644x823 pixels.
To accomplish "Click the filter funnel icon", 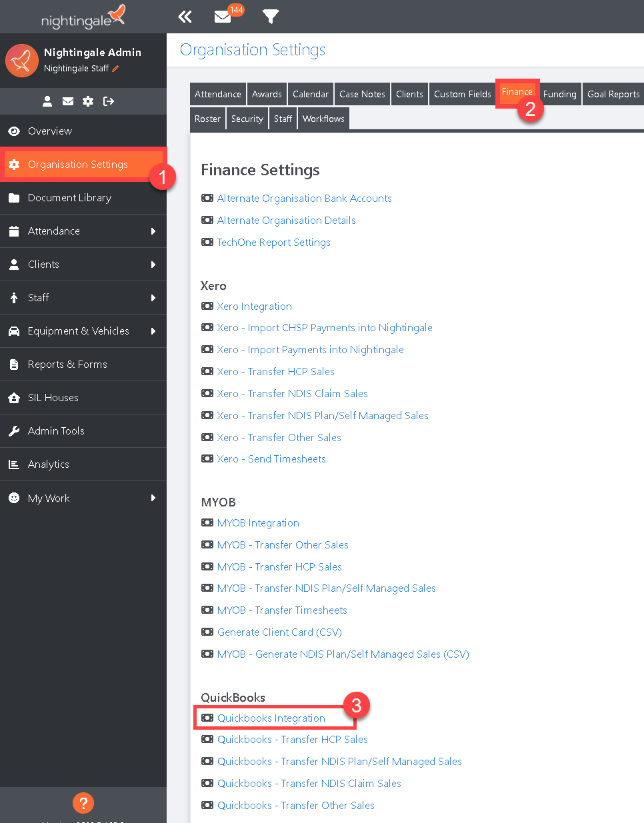I will point(270,17).
